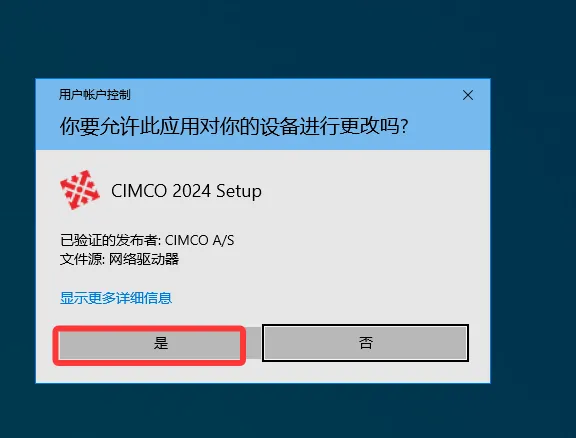Confirm by clicking the 是 button

click(x=150, y=345)
